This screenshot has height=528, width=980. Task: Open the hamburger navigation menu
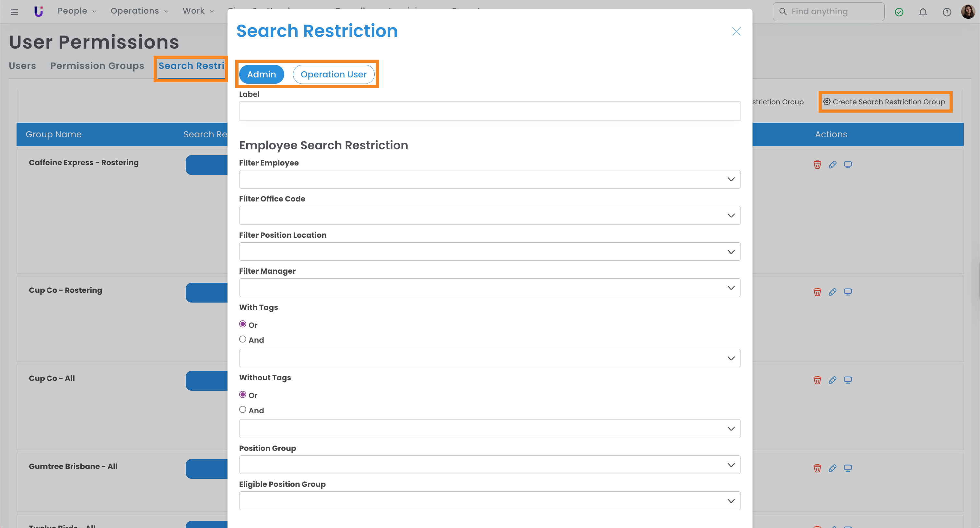(15, 12)
